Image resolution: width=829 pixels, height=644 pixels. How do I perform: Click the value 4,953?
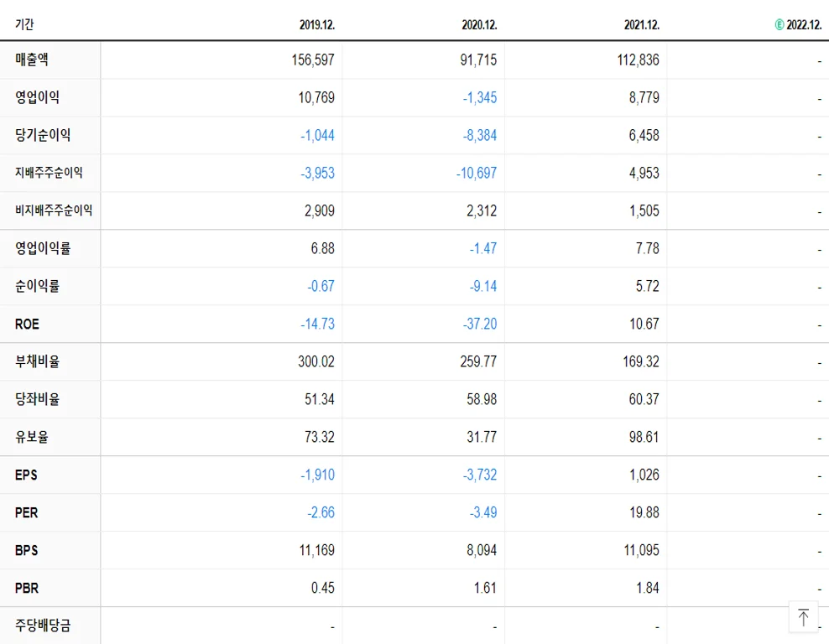point(644,174)
